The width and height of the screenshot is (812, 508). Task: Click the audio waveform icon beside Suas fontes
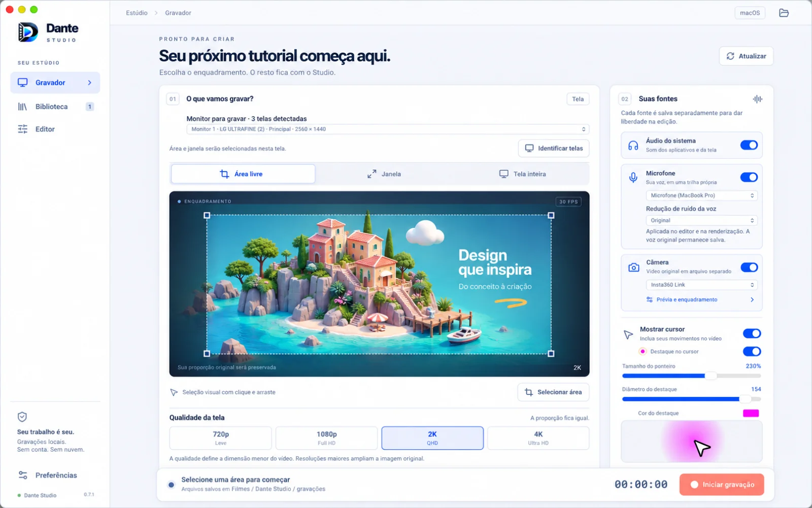pyautogui.click(x=757, y=99)
